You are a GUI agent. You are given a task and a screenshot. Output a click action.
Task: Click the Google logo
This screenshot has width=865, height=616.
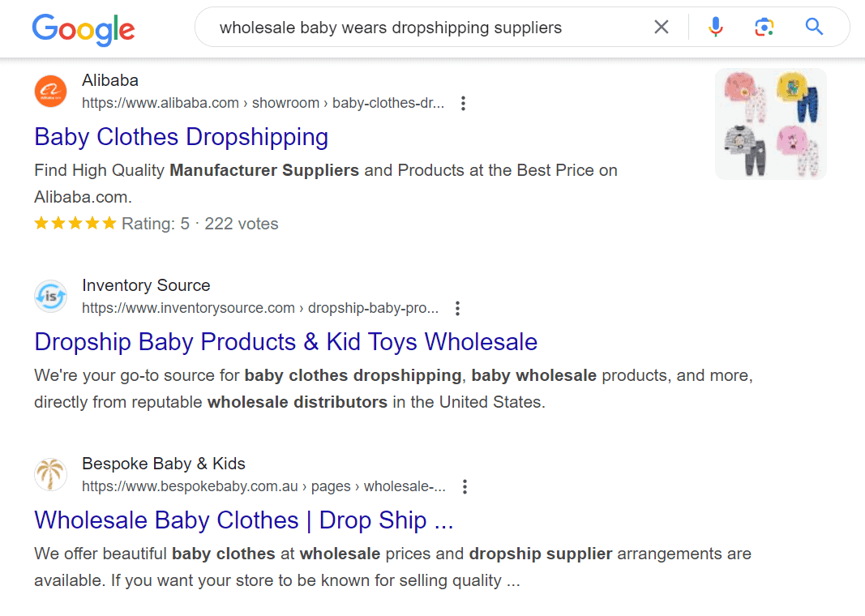pyautogui.click(x=84, y=29)
